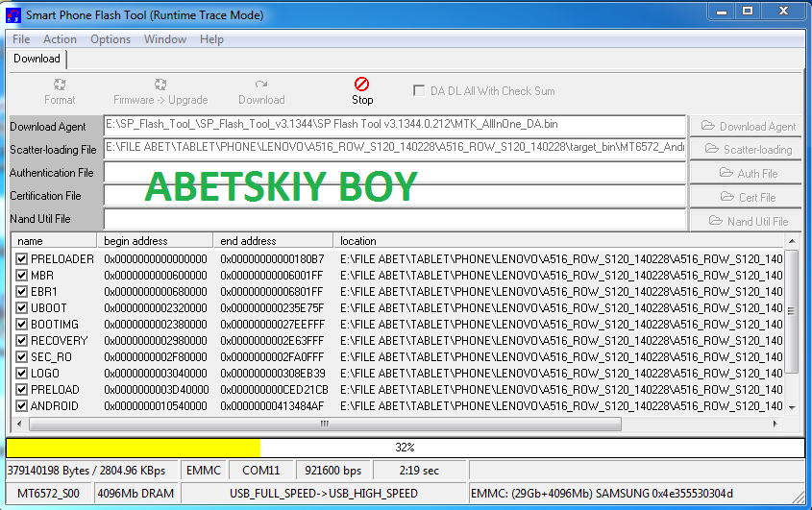Uncheck the ANDROID partition checkbox
This screenshot has height=510, width=812.
(x=22, y=405)
